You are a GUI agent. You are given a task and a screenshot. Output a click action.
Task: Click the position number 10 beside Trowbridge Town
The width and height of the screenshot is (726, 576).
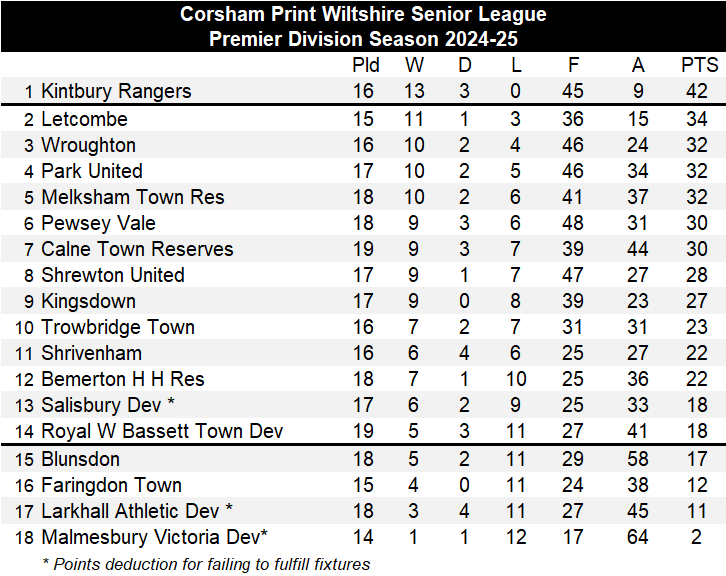pyautogui.click(x=22, y=327)
